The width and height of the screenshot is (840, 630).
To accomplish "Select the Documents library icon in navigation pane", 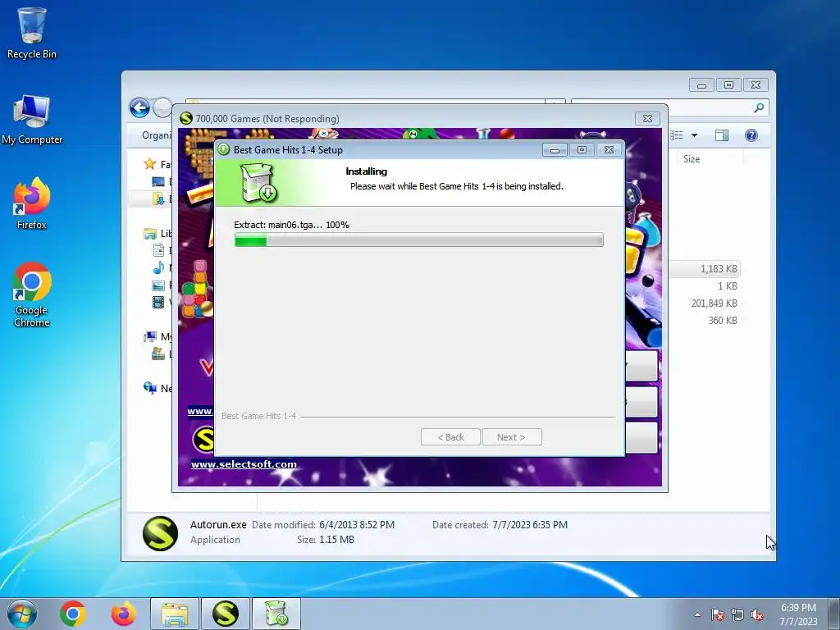I will pyautogui.click(x=158, y=250).
